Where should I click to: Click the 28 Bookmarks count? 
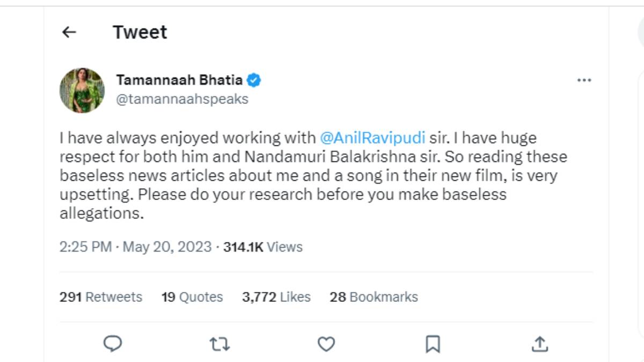click(x=375, y=297)
